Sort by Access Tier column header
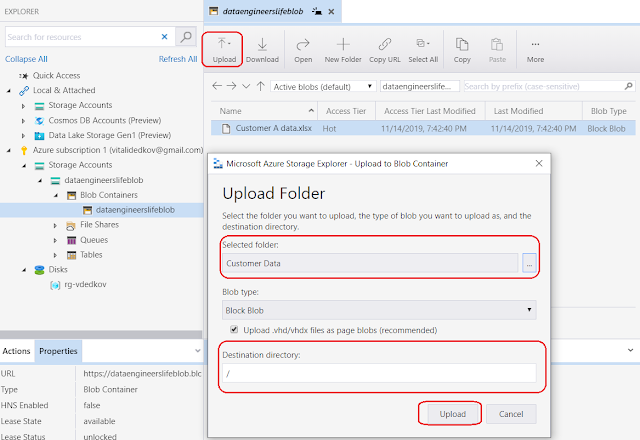The image size is (640, 440). pos(346,111)
